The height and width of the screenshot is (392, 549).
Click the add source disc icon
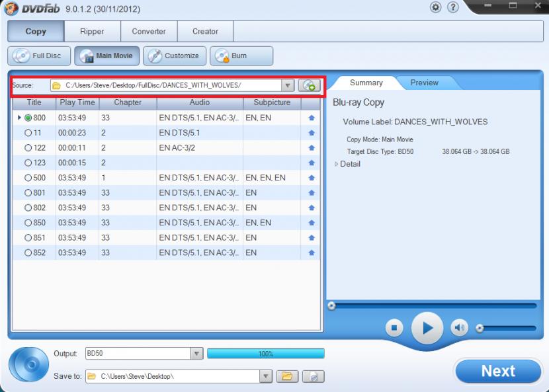tap(308, 85)
